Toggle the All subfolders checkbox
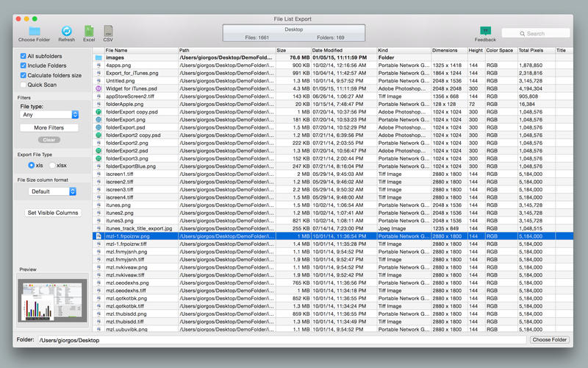This screenshot has height=368, width=588. coord(24,56)
